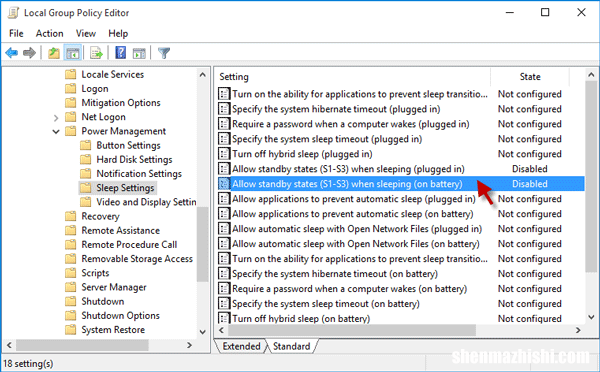Click the State column header
Screen dimensions: 600x372
point(530,77)
